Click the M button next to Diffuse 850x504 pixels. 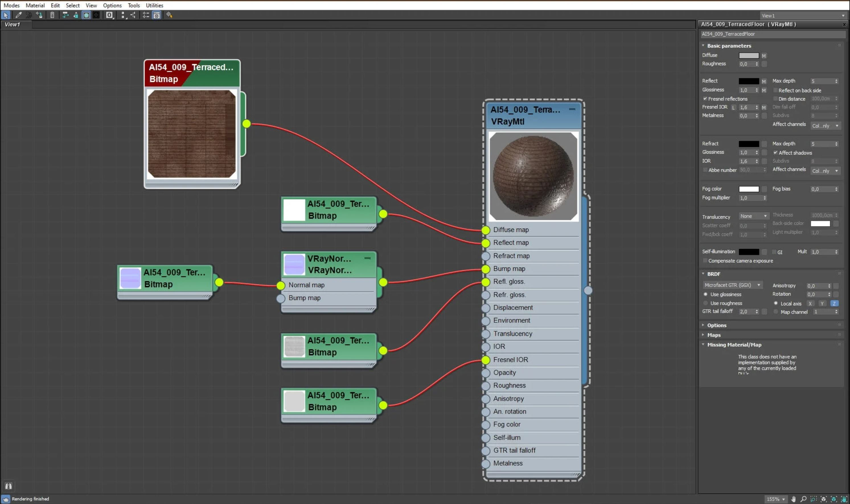(x=764, y=56)
